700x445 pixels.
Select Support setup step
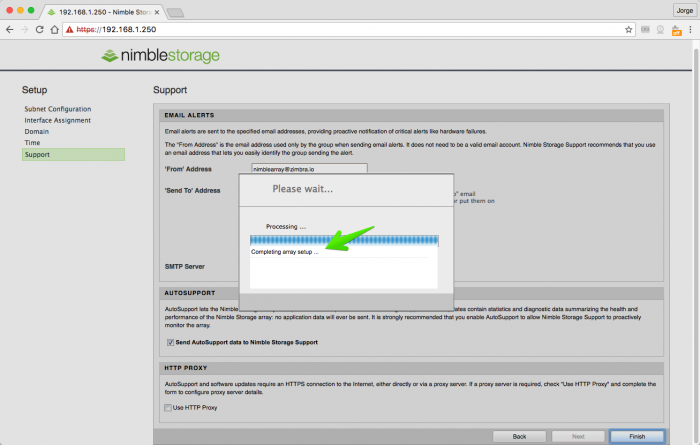coord(73,154)
